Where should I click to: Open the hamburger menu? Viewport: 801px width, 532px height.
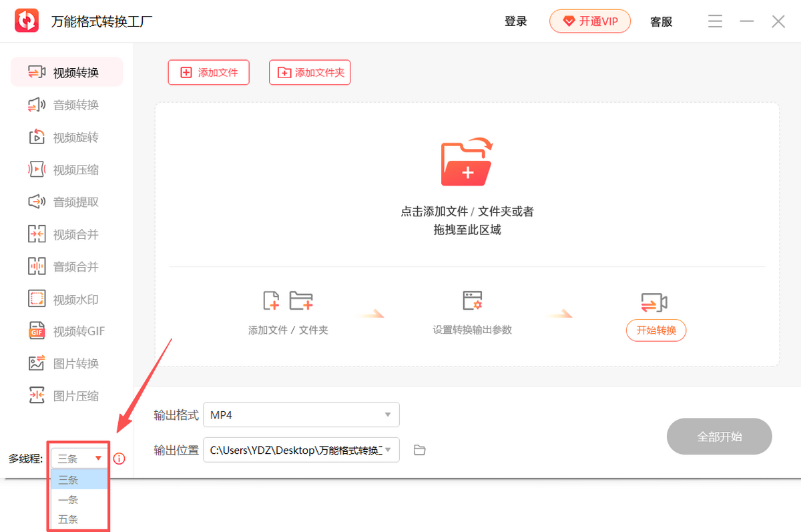715,21
